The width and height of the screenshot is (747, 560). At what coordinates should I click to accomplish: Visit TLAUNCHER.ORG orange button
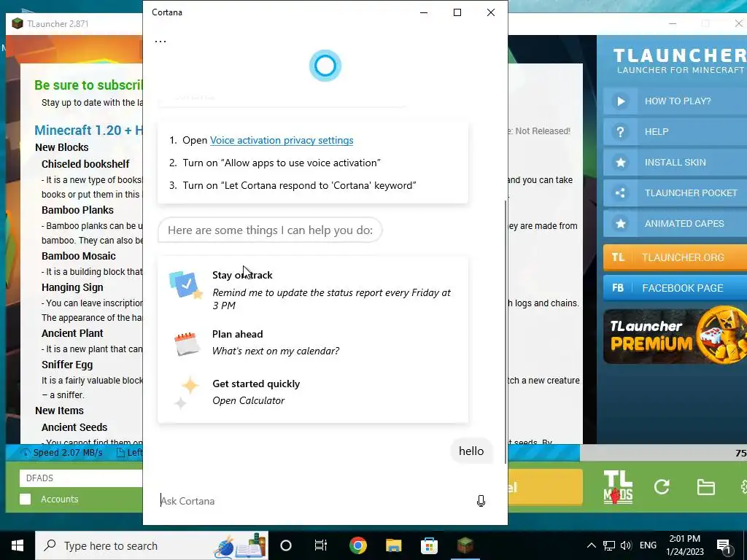[x=675, y=257]
